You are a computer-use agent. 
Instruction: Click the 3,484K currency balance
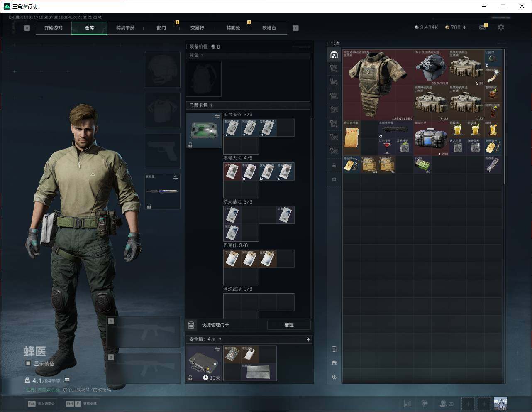point(426,27)
